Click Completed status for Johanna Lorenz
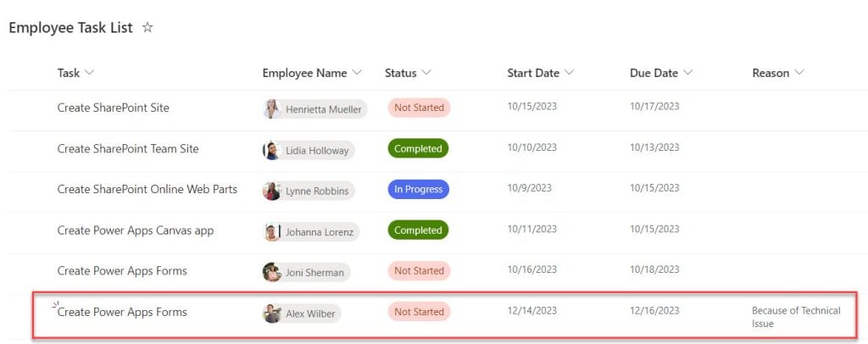The height and width of the screenshot is (344, 868). 418,230
